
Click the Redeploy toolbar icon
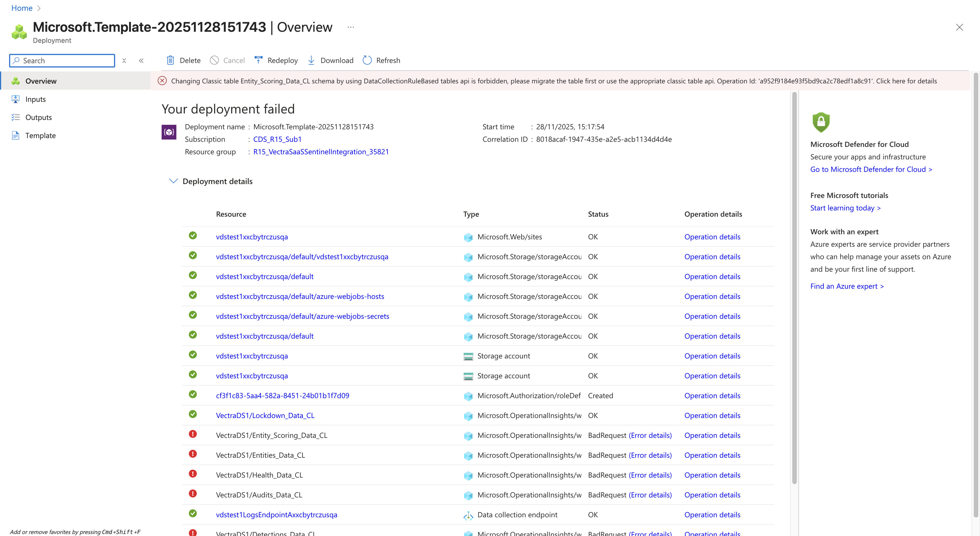[x=258, y=60]
